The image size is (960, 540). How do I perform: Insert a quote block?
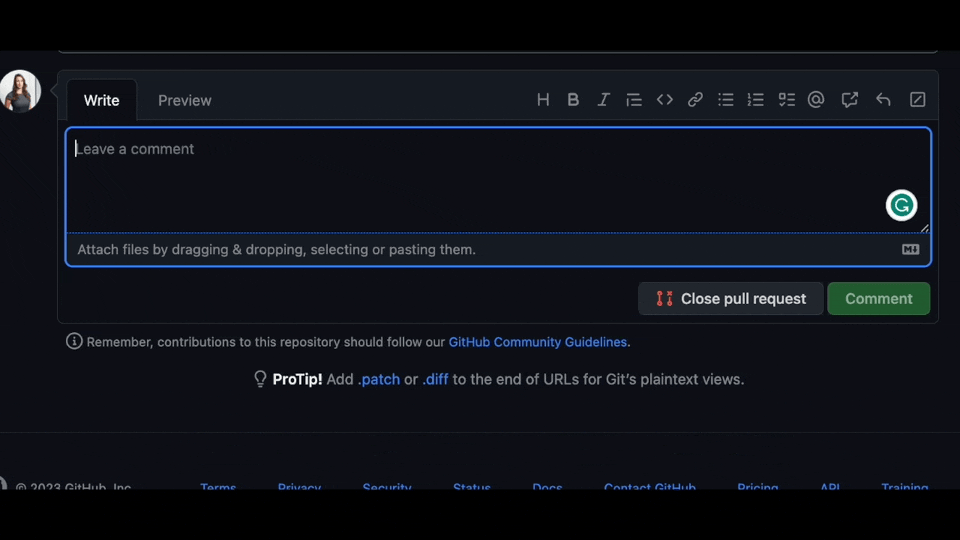634,100
